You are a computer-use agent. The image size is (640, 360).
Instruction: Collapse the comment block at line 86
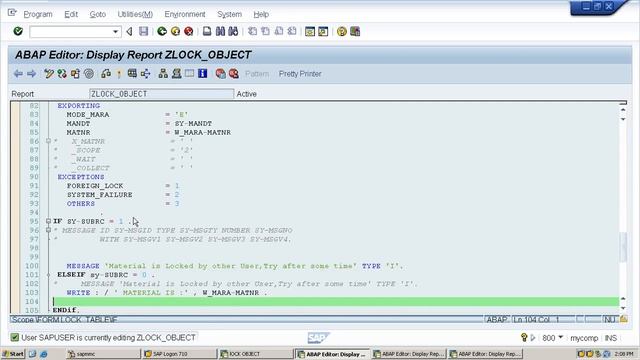48,141
